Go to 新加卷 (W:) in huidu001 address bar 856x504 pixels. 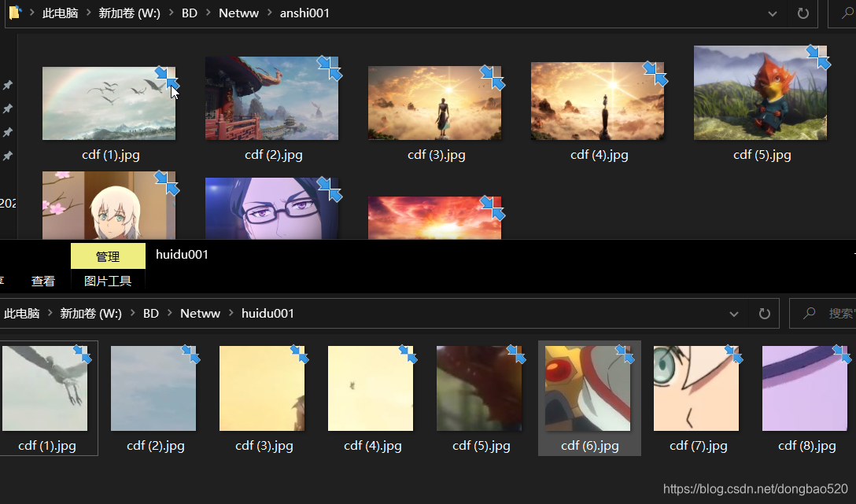(90, 313)
